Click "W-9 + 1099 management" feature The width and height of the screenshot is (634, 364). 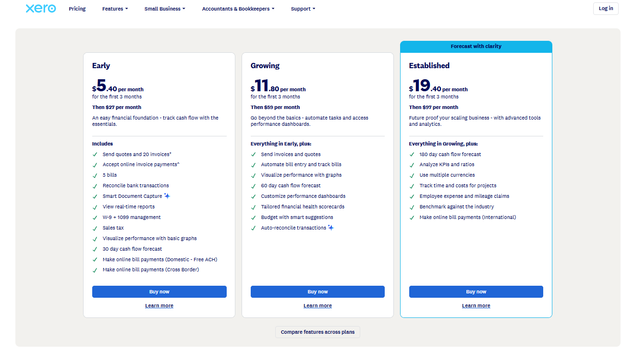click(132, 217)
